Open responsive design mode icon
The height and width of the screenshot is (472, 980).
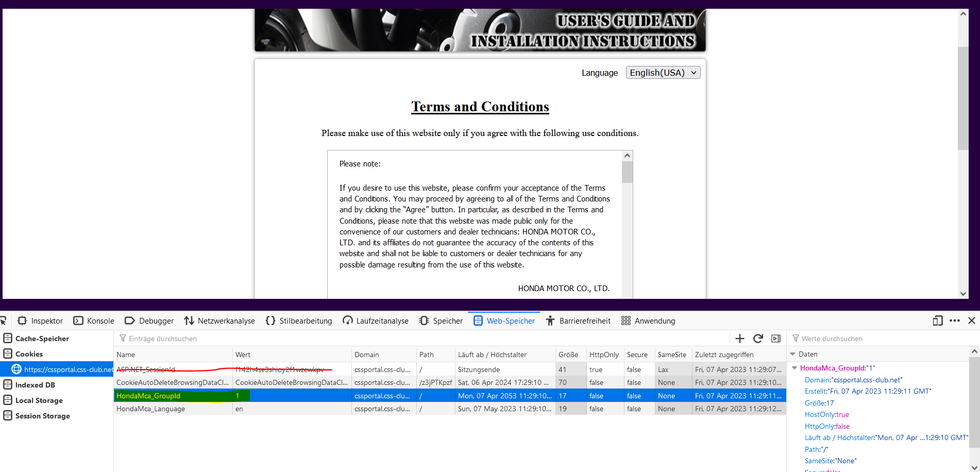937,321
